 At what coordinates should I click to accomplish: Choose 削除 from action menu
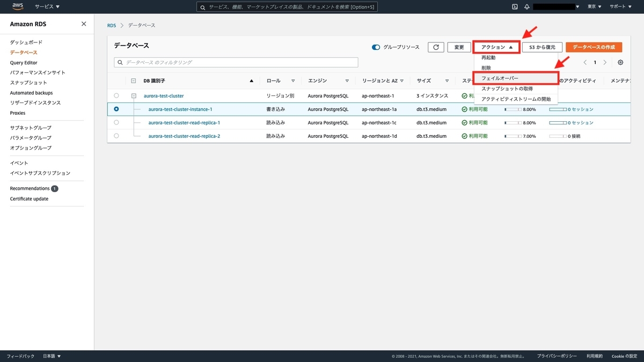(x=486, y=68)
